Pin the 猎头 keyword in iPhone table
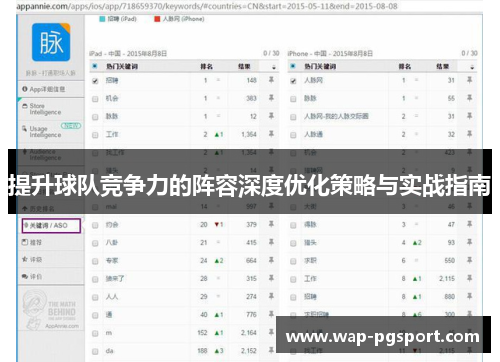Screen dimensions: 500x362 (469, 242)
